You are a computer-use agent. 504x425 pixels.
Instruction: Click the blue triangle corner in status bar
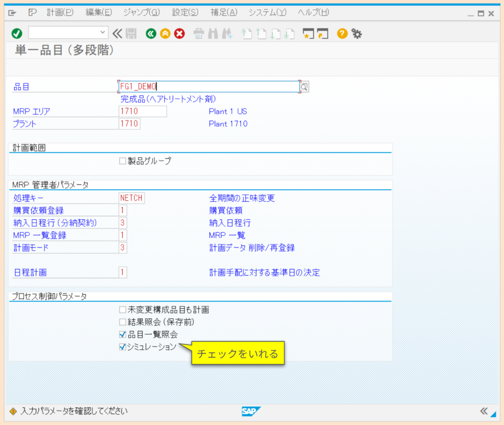point(493,414)
